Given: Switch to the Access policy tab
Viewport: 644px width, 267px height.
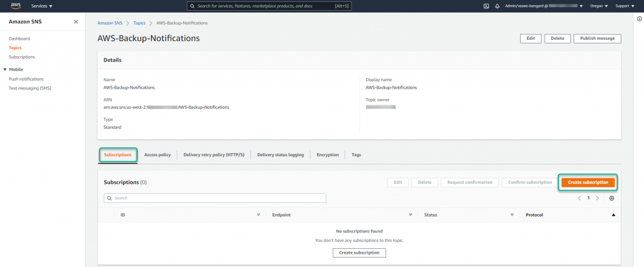Looking at the screenshot, I should pyautogui.click(x=157, y=155).
